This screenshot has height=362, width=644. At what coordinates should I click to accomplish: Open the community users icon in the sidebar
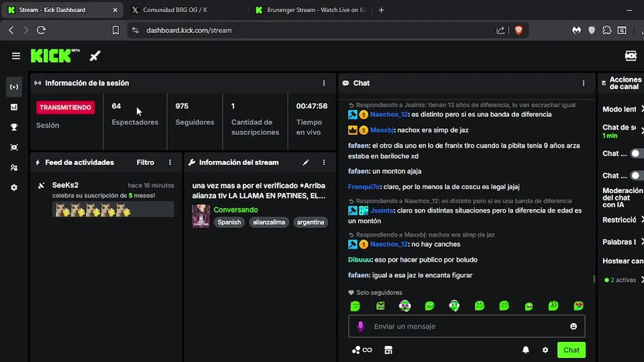[14, 167]
